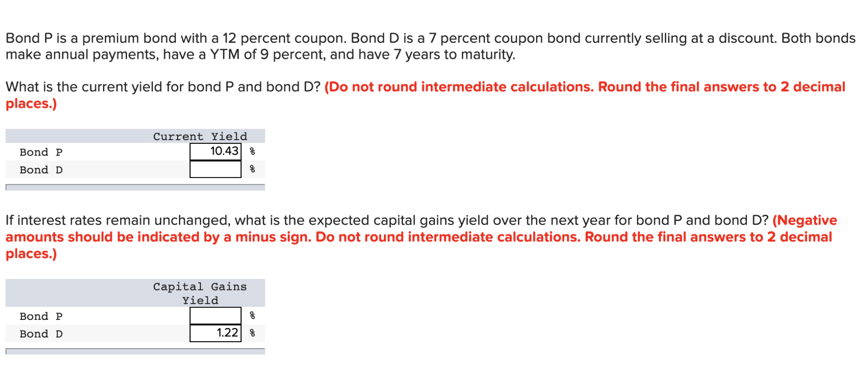Screen dimensions: 868x375
Task: Click the percent sign next to 10.43
Action: pyautogui.click(x=251, y=152)
